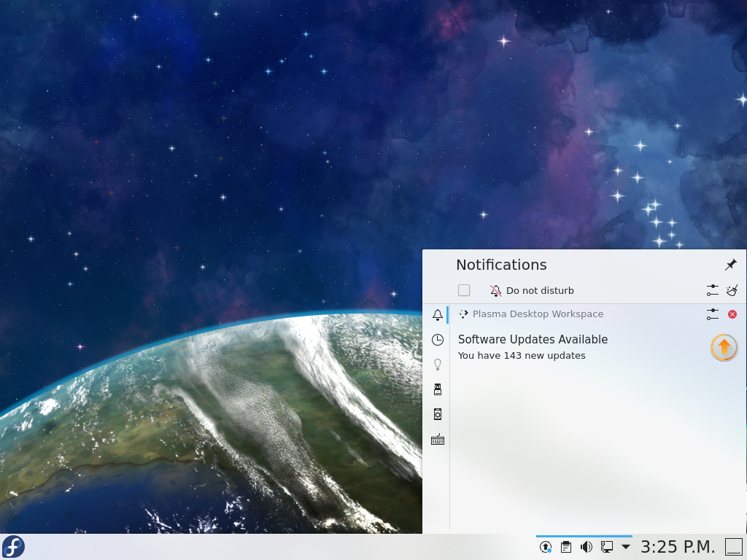Pin the Notifications popup open
The height and width of the screenshot is (560, 747).
pos(731,264)
